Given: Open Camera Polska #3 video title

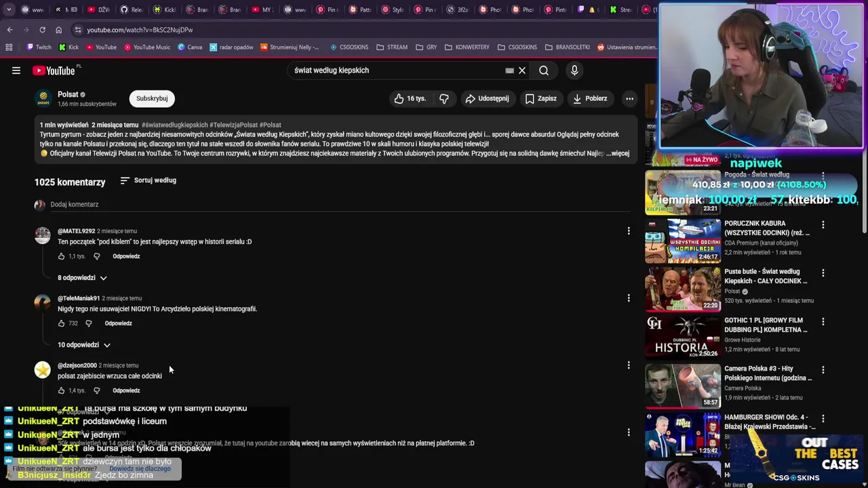Looking at the screenshot, I should click(x=768, y=373).
